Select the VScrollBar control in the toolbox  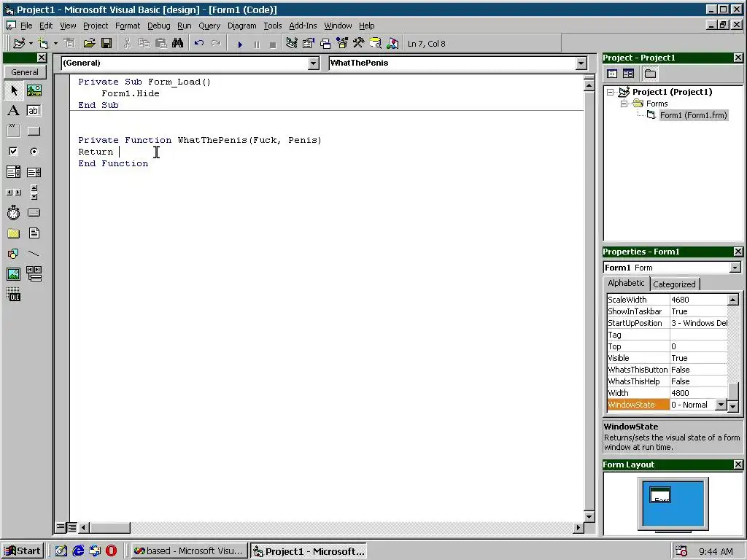tap(34, 192)
